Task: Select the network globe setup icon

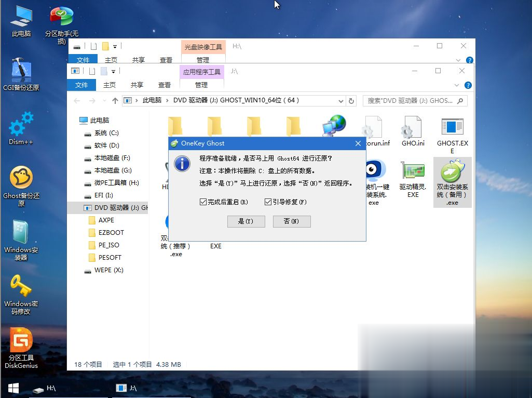Action: click(334, 126)
